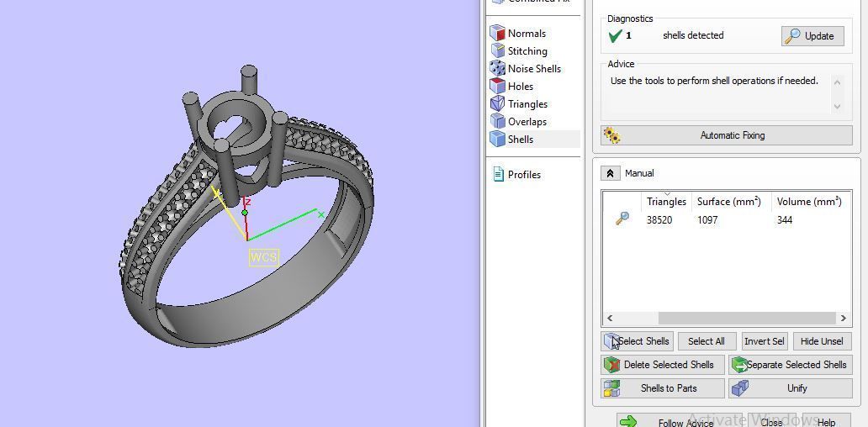Click the Invert Sel button

pyautogui.click(x=764, y=341)
